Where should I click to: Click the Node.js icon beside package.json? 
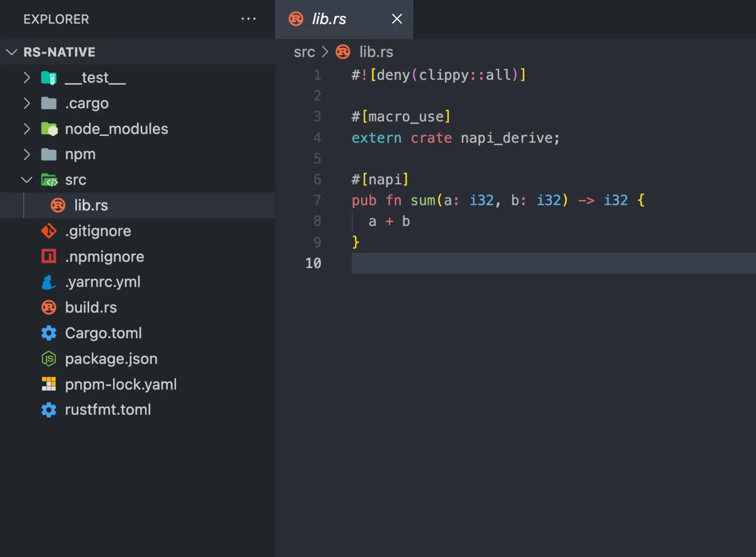[x=49, y=359]
